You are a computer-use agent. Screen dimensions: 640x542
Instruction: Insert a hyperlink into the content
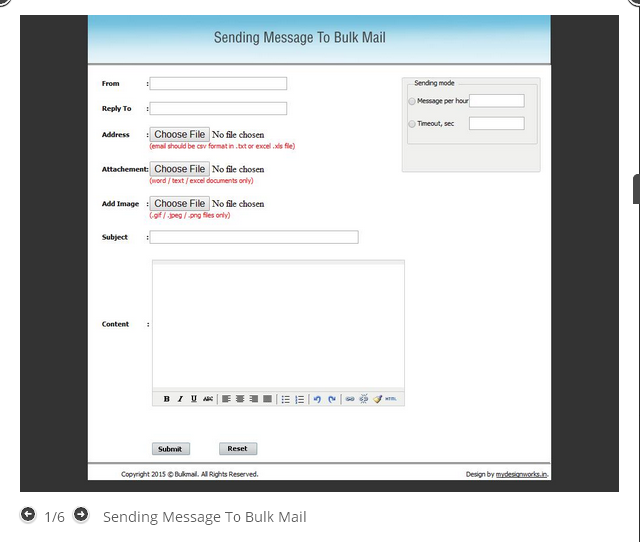click(x=350, y=399)
